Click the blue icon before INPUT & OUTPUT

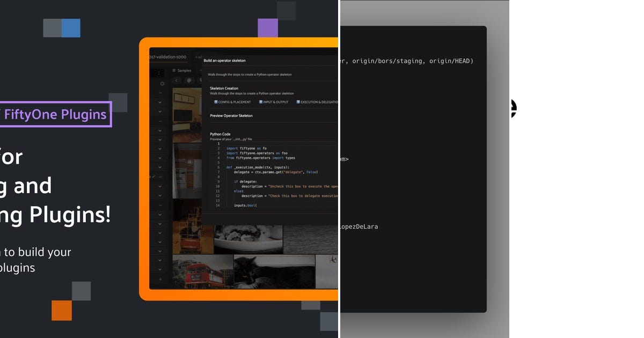click(260, 102)
